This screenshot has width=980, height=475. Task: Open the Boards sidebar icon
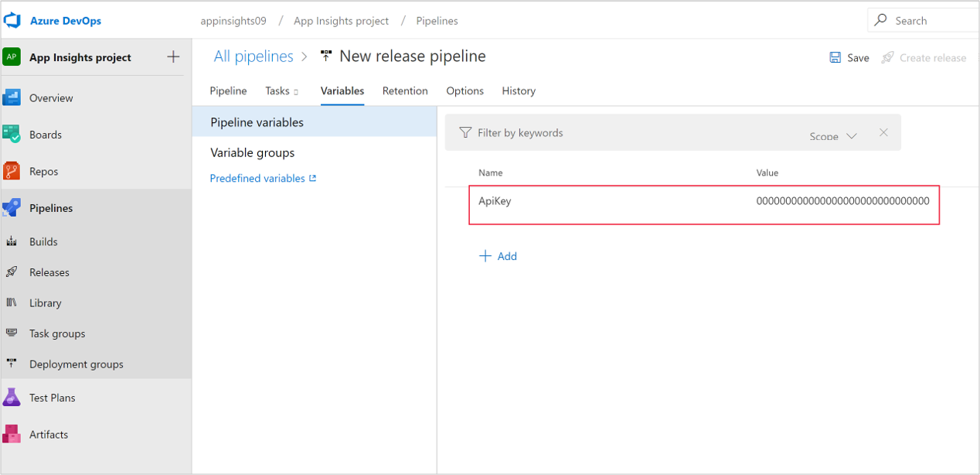(x=12, y=135)
